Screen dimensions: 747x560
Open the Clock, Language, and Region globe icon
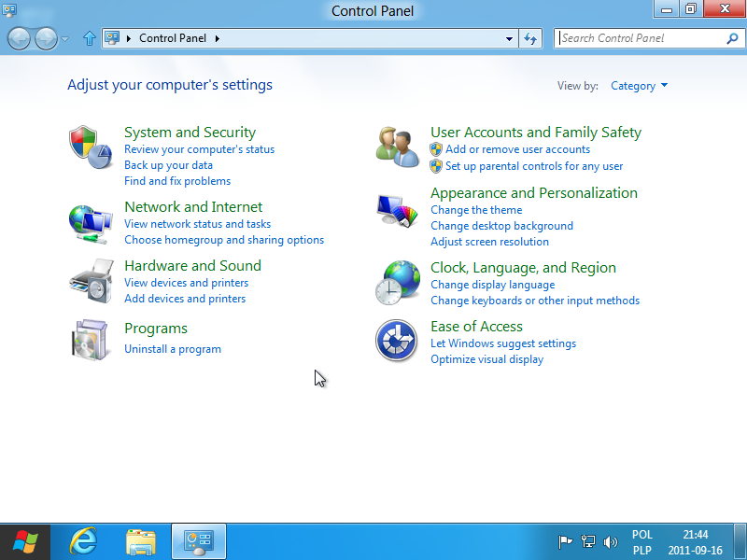pos(398,283)
